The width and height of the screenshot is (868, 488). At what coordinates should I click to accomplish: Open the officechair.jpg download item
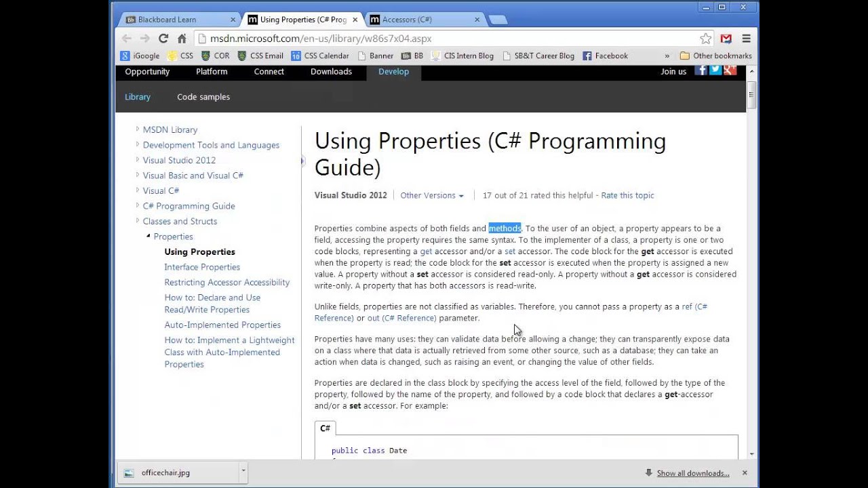point(179,472)
